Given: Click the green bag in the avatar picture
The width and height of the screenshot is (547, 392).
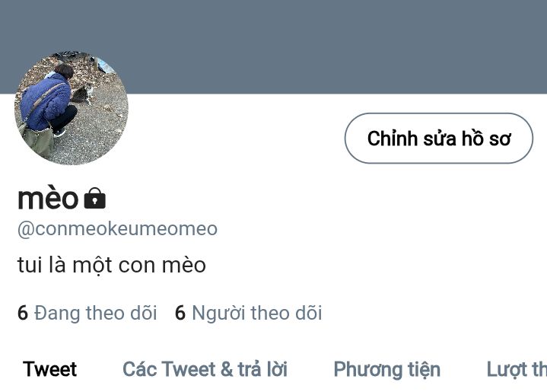Looking at the screenshot, I should click(x=38, y=139).
